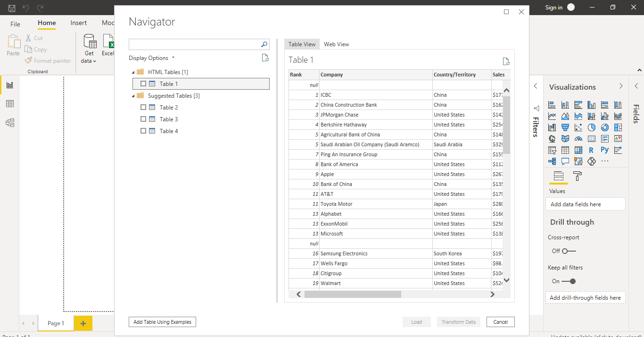Switch to Data view in left sidebar
Viewport: 644px width, 337px height.
point(9,104)
